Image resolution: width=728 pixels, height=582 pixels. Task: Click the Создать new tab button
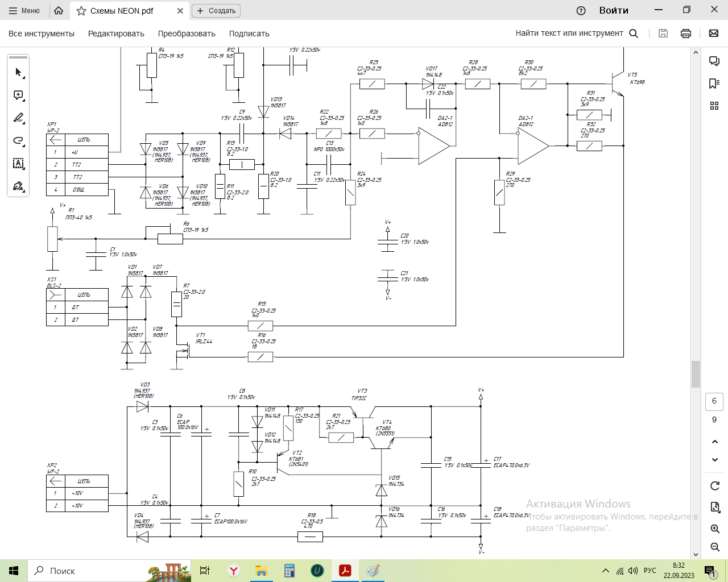tap(216, 11)
